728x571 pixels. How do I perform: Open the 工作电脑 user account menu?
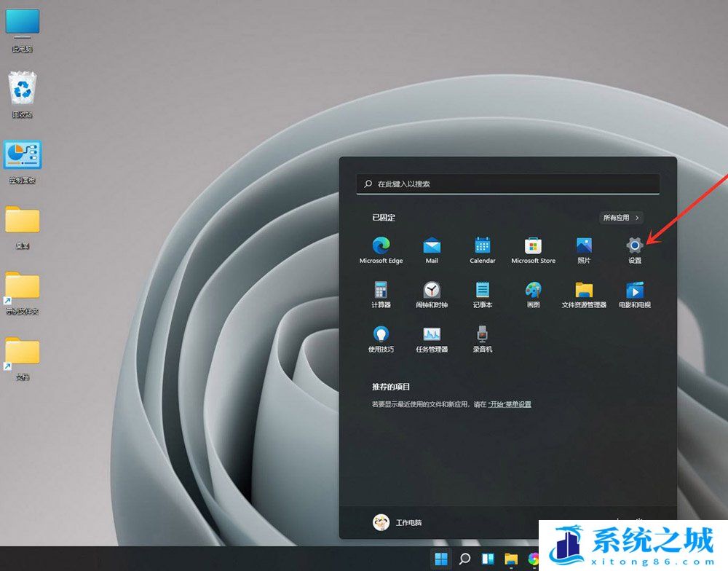click(x=397, y=523)
